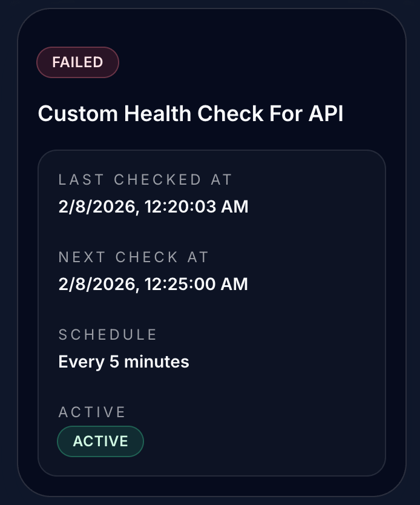Select the 2/8/2026, 12:25:00 AM timestamp
The image size is (420, 505).
tap(153, 284)
